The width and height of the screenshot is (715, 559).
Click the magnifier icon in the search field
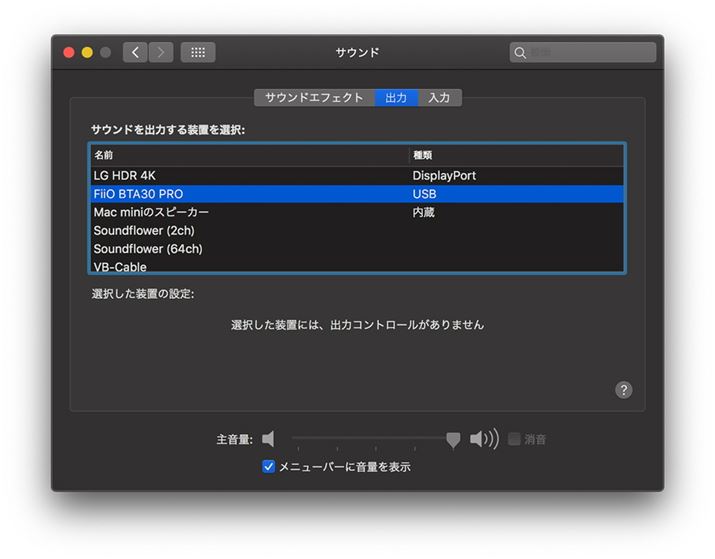(520, 53)
